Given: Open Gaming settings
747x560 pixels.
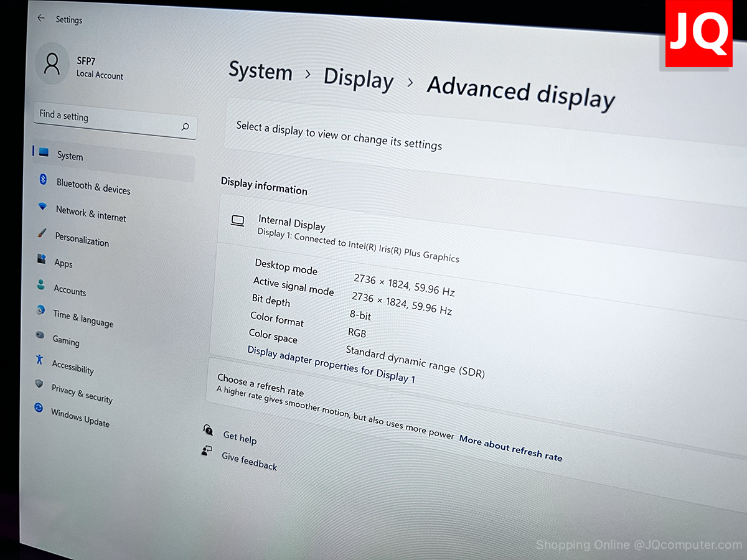Looking at the screenshot, I should click(x=66, y=340).
